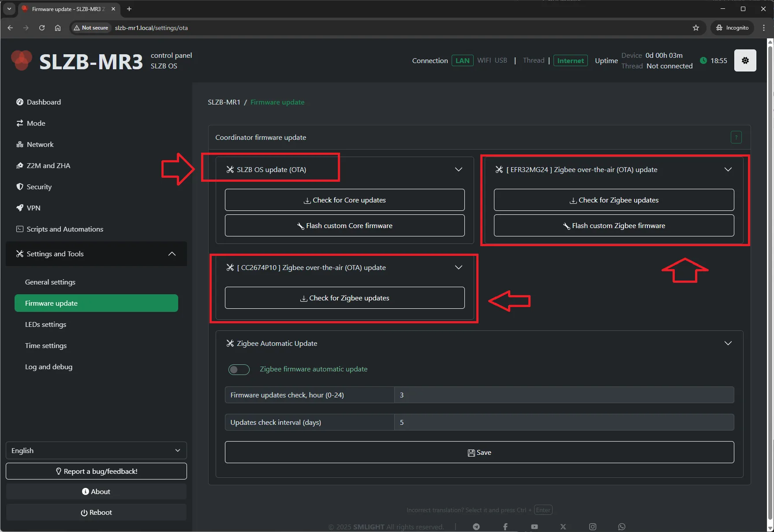This screenshot has width=774, height=532.
Task: Collapse the SLZB OS update (OTA) section
Action: click(x=458, y=170)
